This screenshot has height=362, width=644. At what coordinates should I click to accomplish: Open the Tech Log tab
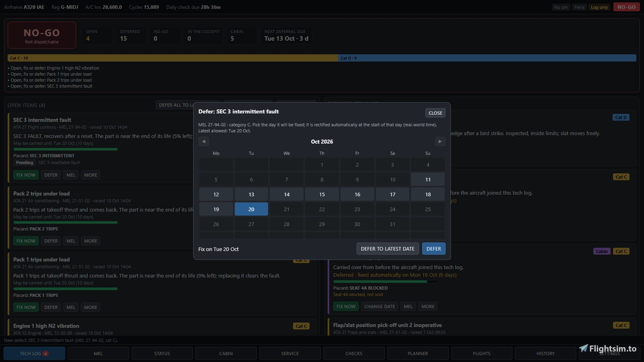pyautogui.click(x=34, y=354)
